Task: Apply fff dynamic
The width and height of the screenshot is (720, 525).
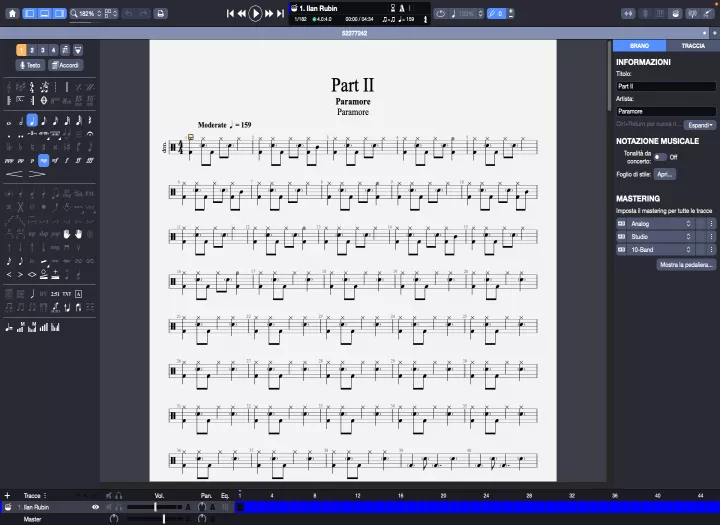Action: point(90,161)
